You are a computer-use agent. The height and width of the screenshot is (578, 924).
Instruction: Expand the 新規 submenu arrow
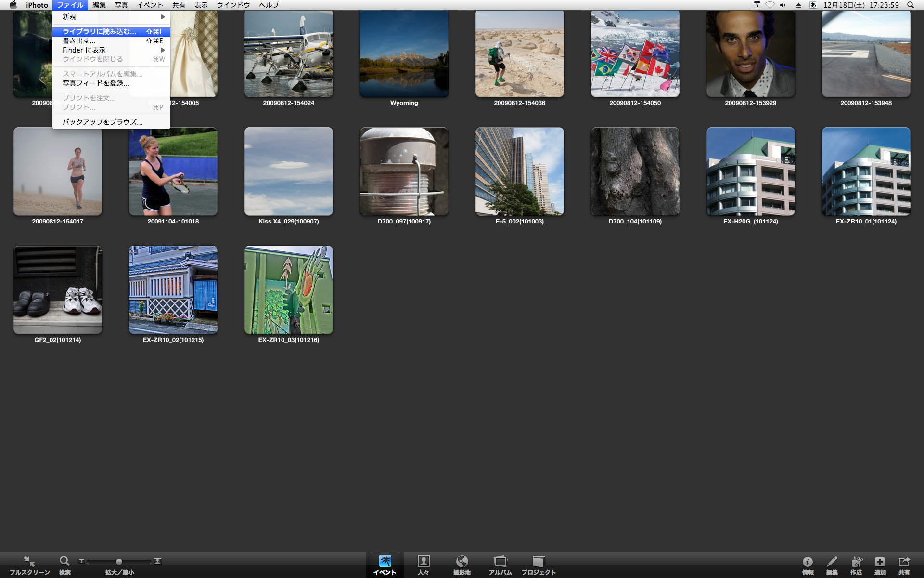[163, 17]
